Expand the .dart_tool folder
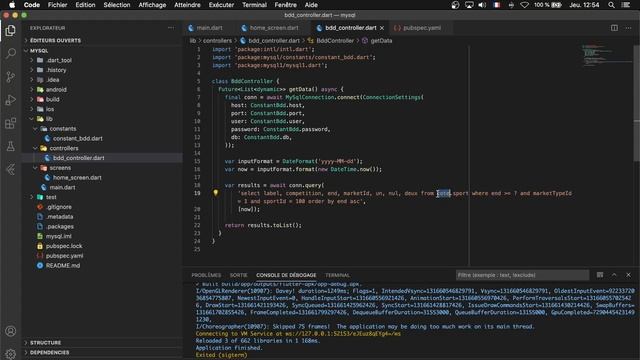640x360 pixels. (x=59, y=60)
